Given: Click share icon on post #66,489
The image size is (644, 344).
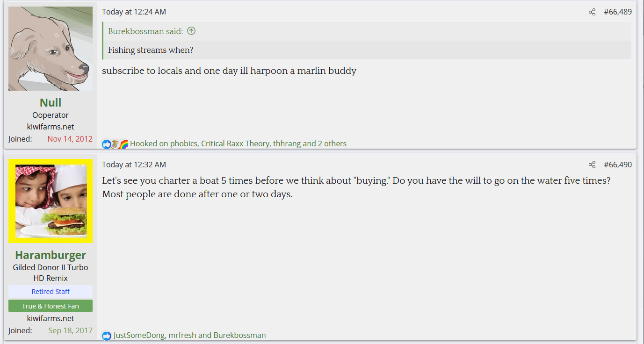Looking at the screenshot, I should pos(592,12).
